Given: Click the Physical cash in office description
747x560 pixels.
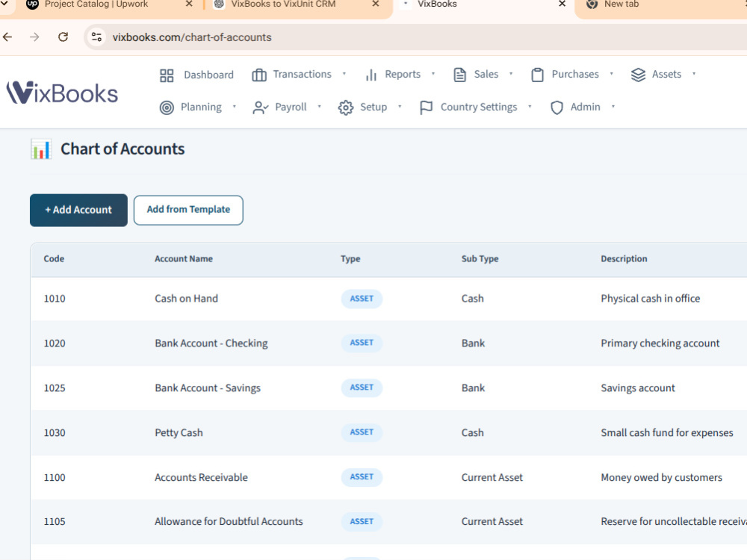Looking at the screenshot, I should click(651, 299).
